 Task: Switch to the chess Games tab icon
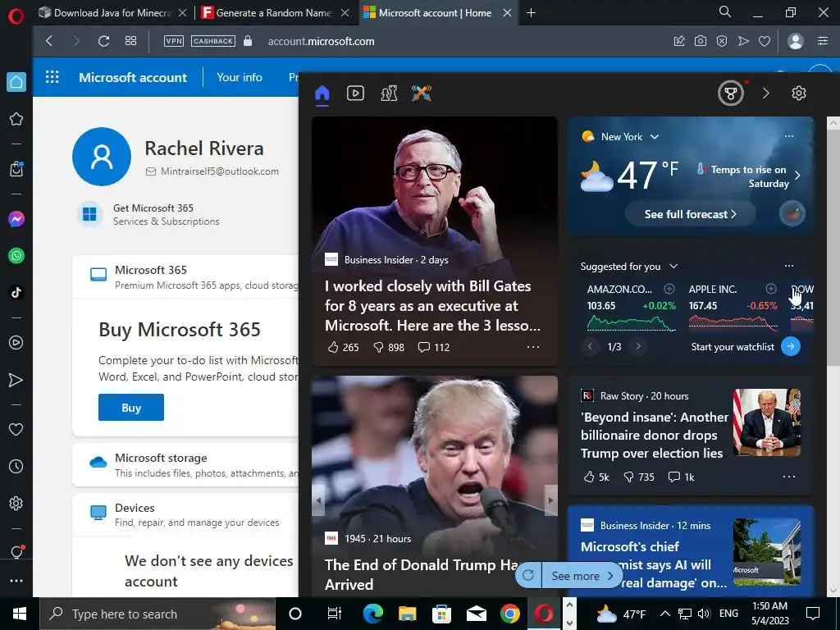pyautogui.click(x=389, y=94)
